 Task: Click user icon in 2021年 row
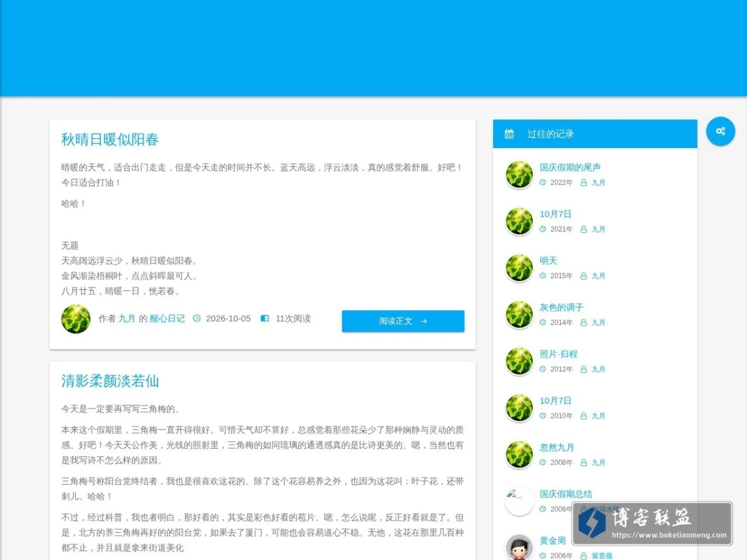click(584, 229)
